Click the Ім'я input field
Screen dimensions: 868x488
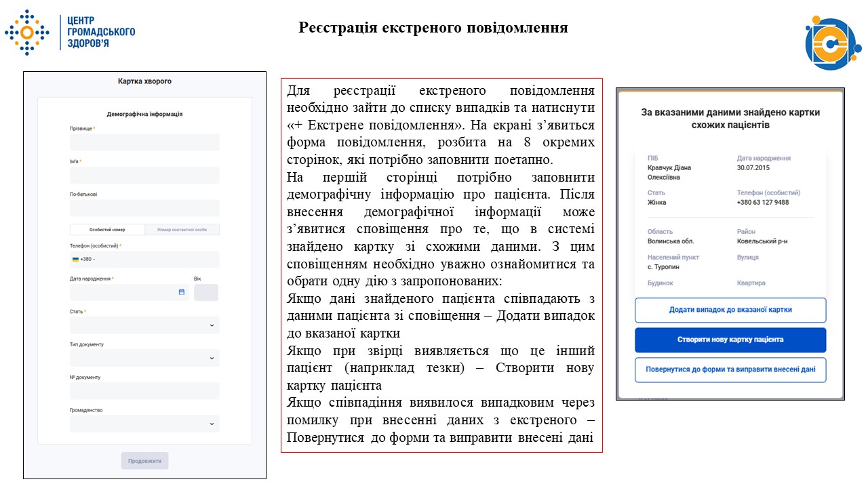[144, 175]
